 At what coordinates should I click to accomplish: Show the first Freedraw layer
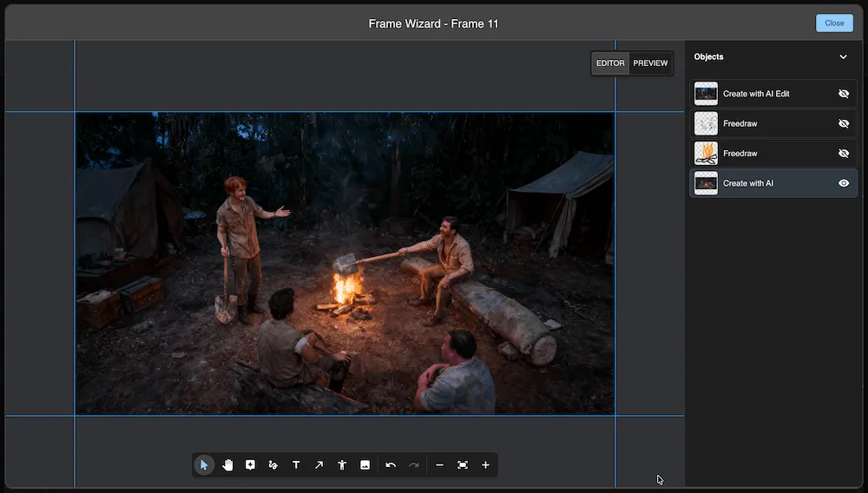(x=844, y=123)
